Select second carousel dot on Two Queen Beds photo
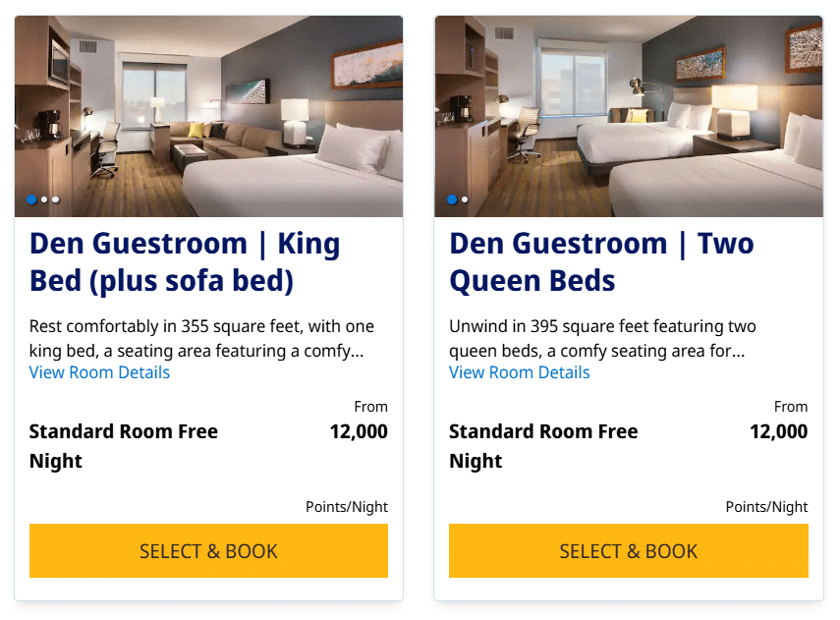 (x=465, y=199)
